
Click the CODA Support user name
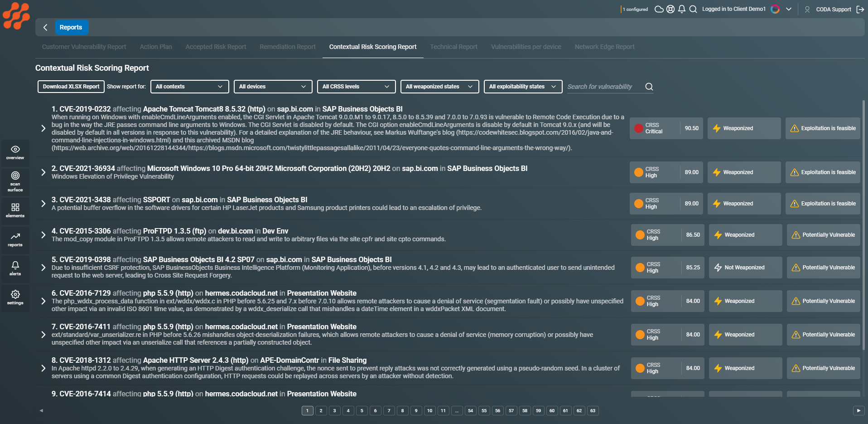(x=834, y=9)
